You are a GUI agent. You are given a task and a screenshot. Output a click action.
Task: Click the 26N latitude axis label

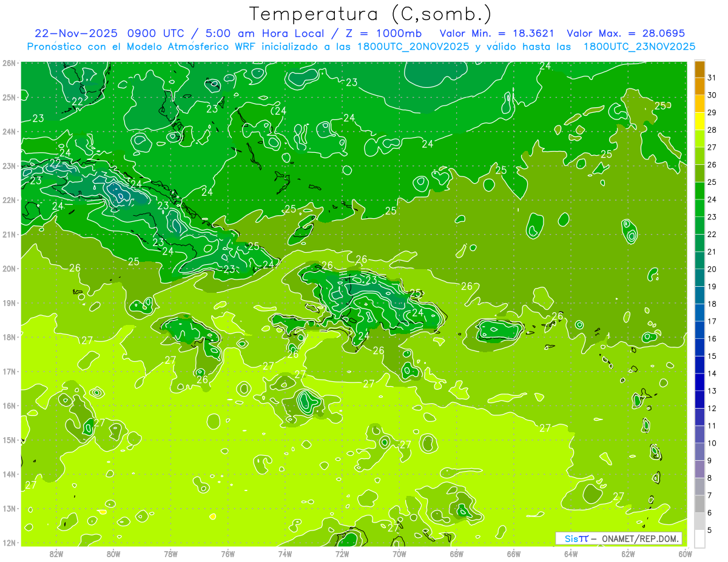(10, 63)
